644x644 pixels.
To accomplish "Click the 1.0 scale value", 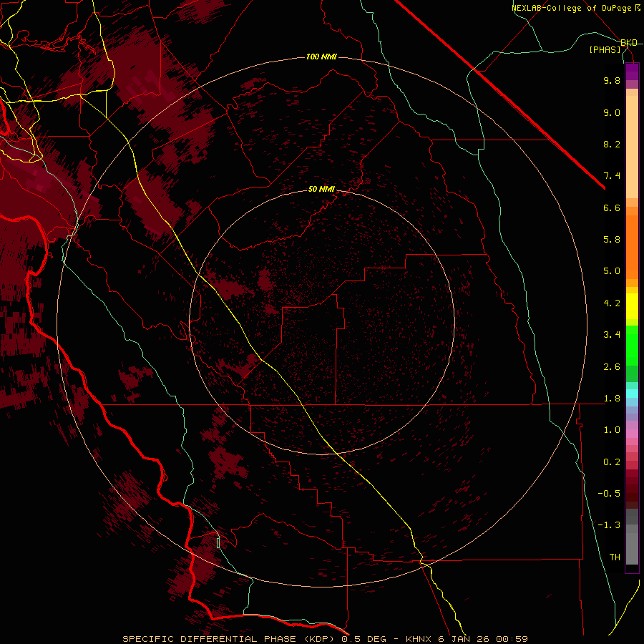I will click(612, 430).
